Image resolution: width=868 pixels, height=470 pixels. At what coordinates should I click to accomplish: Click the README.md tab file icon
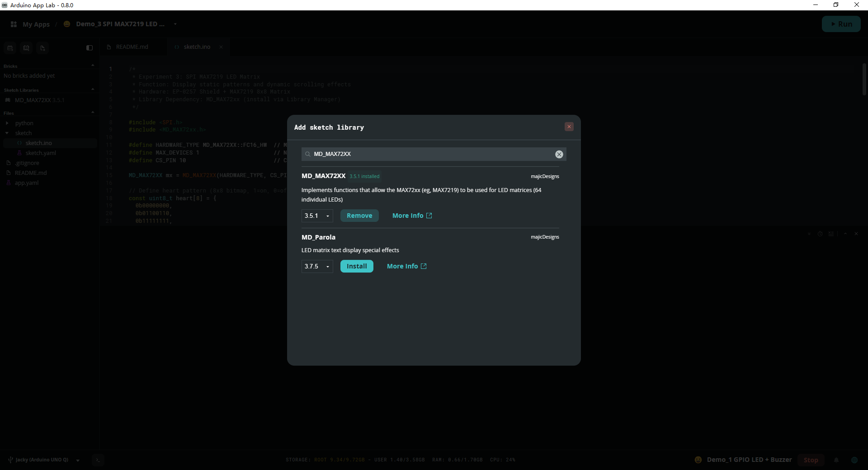click(x=109, y=47)
